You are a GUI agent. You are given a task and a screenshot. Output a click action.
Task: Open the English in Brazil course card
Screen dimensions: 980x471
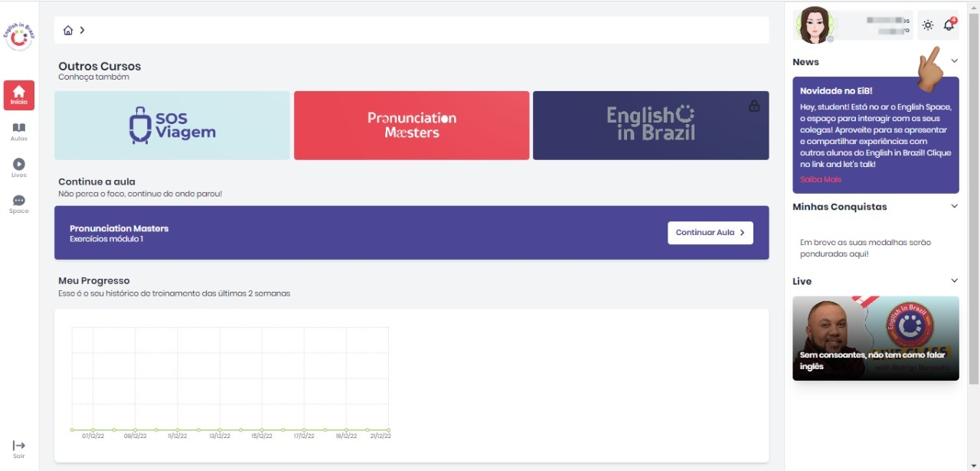point(651,126)
